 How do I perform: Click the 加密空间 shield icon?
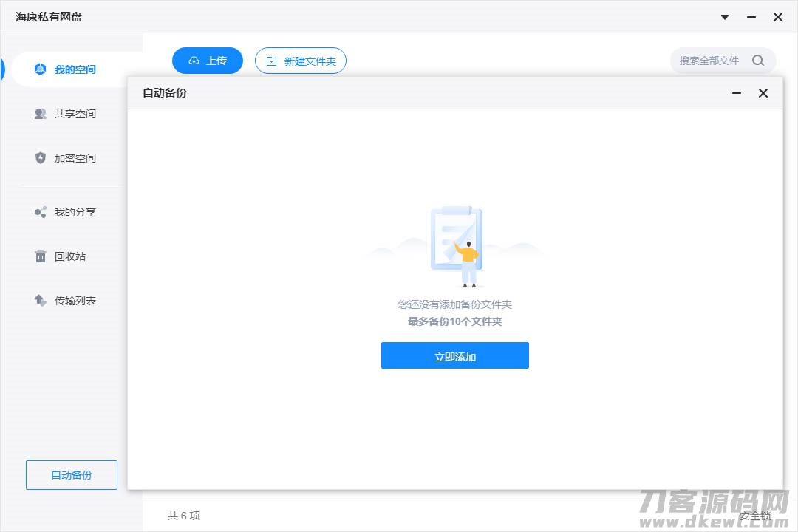pyautogui.click(x=40, y=158)
